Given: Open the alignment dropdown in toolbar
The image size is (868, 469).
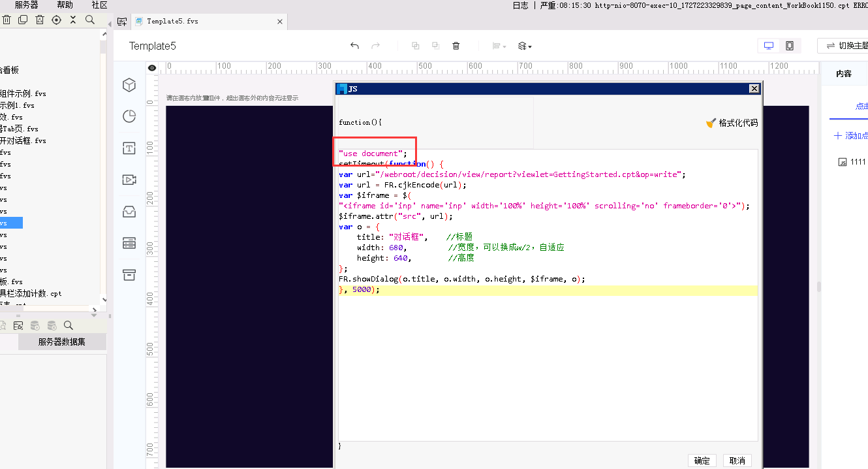Looking at the screenshot, I should click(499, 46).
